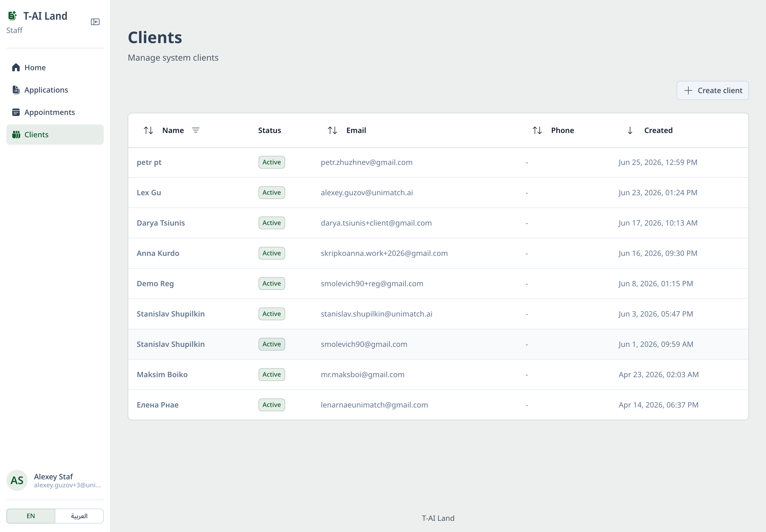Image resolution: width=766 pixels, height=532 pixels.
Task: Click date Jun 8, 2026, 01:15 PM
Action: pos(656,284)
